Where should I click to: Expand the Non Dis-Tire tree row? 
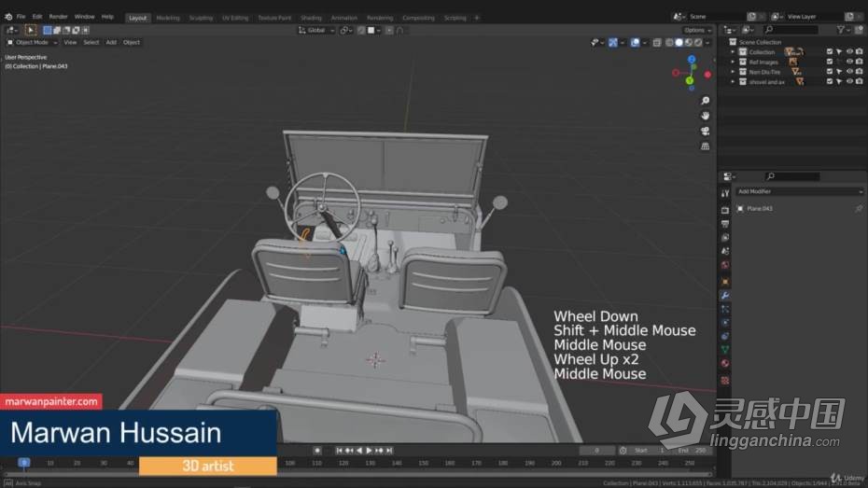click(x=733, y=72)
